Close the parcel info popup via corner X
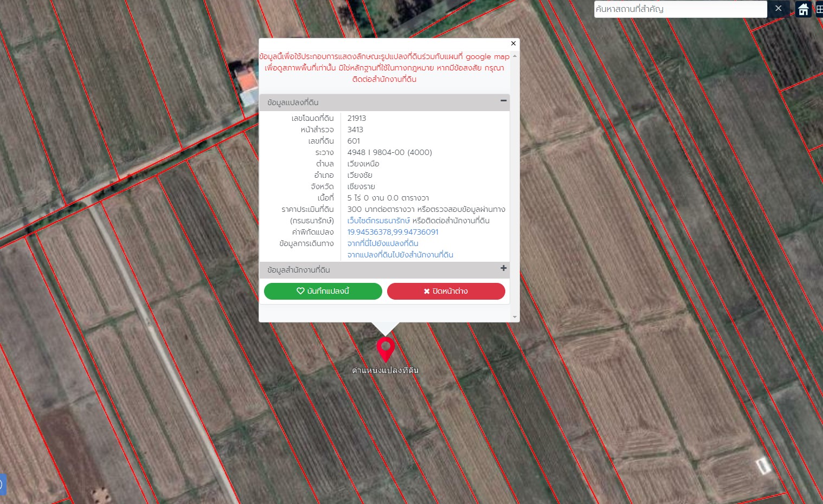This screenshot has width=823, height=504. tap(513, 43)
